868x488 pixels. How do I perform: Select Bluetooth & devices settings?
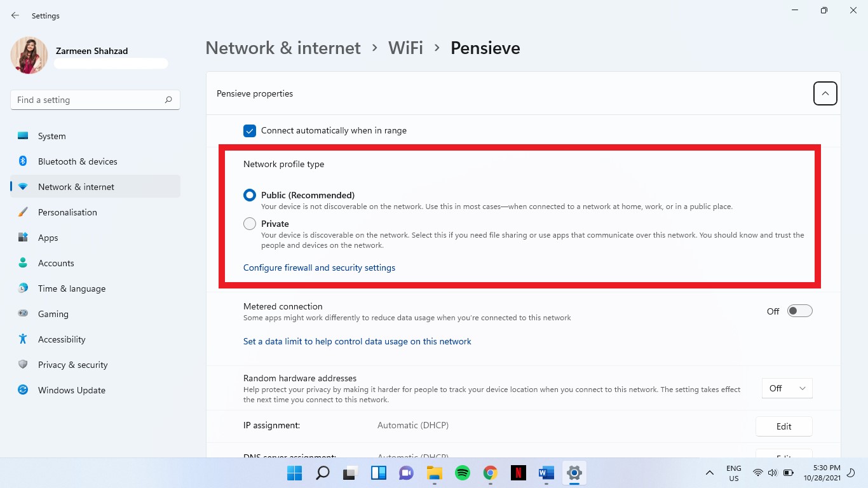(77, 161)
